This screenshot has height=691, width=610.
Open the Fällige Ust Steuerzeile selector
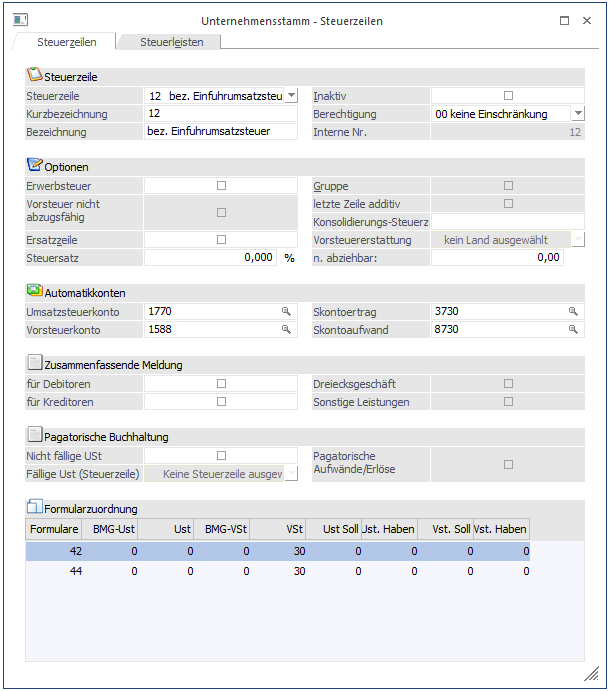click(x=291, y=474)
